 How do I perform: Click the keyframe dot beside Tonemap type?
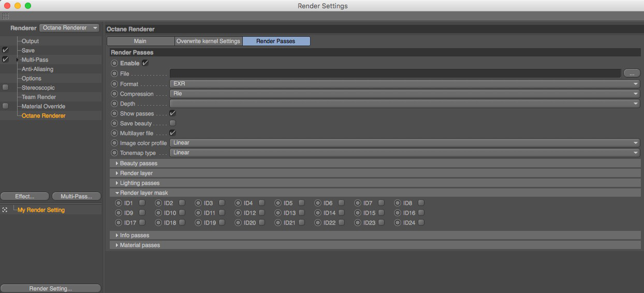click(114, 153)
